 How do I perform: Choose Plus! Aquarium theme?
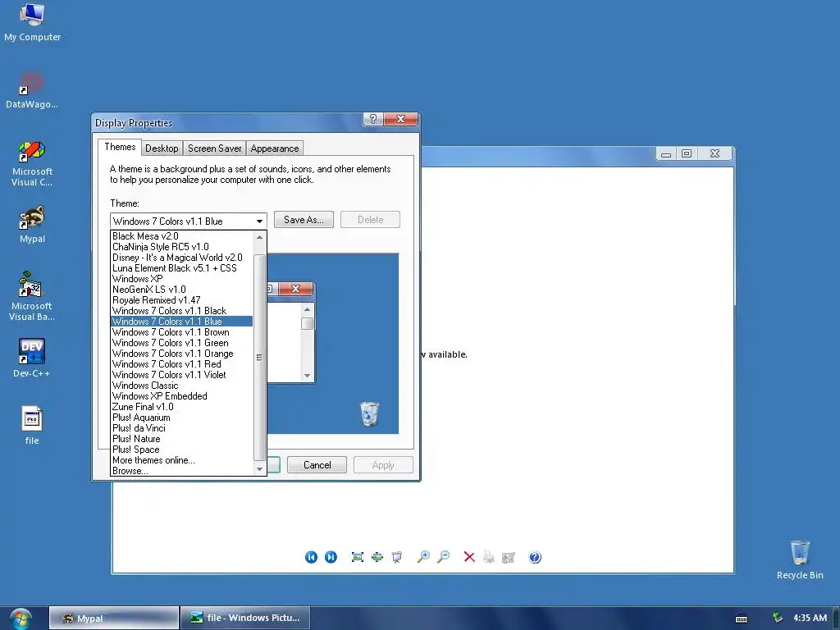(181, 418)
